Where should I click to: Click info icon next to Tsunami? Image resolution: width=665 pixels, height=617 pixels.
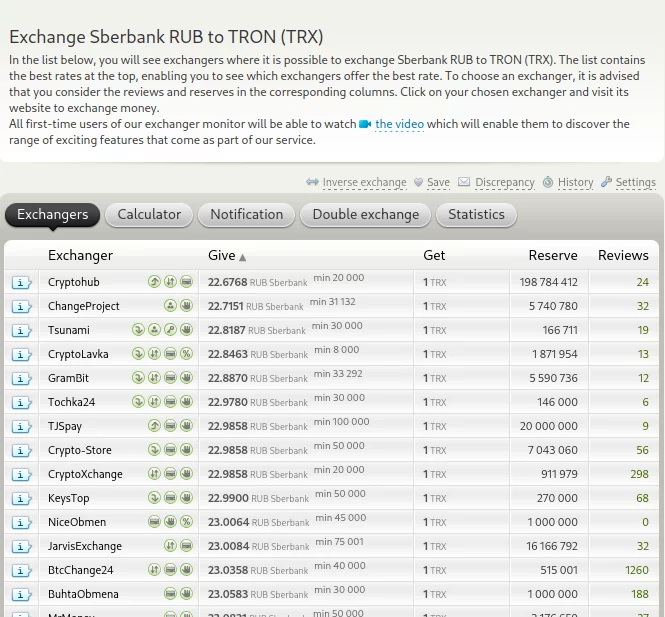21,331
